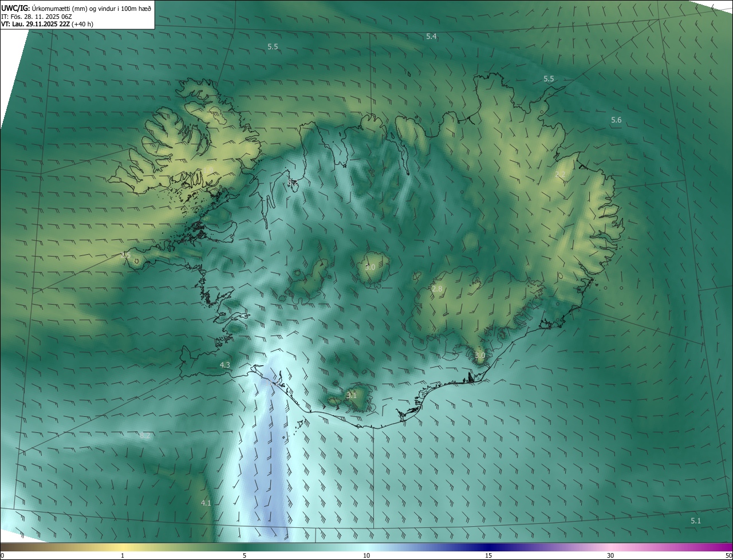Viewport: 733px width, 560px height.
Task: Click the 4.3 value label near Reykjanes
Action: (225, 365)
